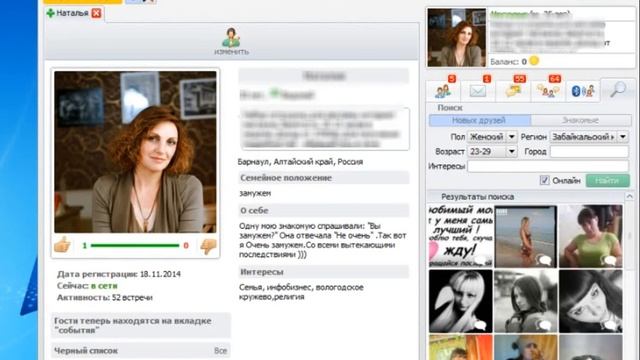Click the large profile photo of Наталья

click(135, 152)
